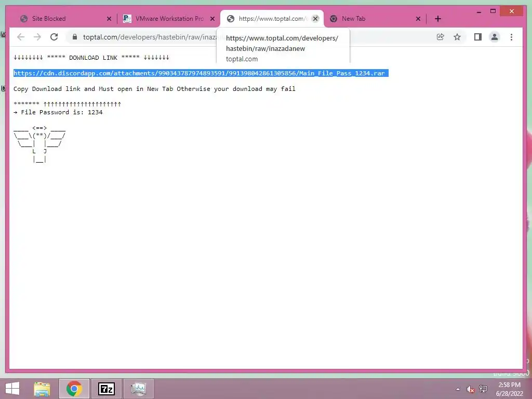532x399 pixels.
Task: Open the monitor app taskbar icon
Action: pos(138,389)
